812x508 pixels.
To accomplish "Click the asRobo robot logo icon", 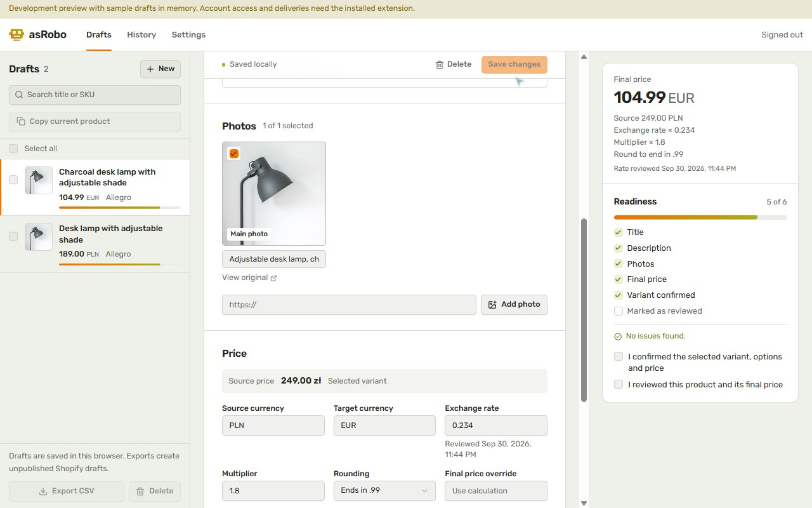I will coord(16,34).
